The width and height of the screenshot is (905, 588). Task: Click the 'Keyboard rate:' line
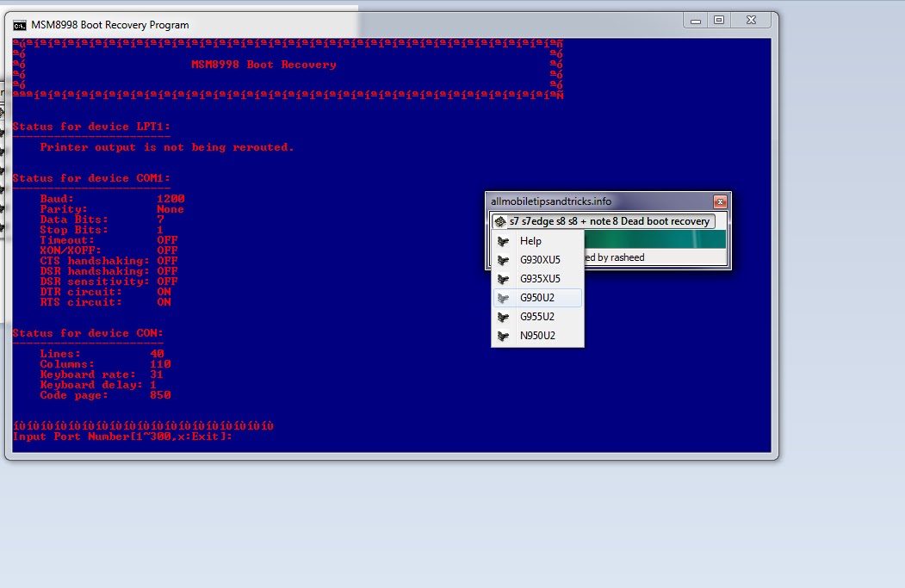[102, 374]
